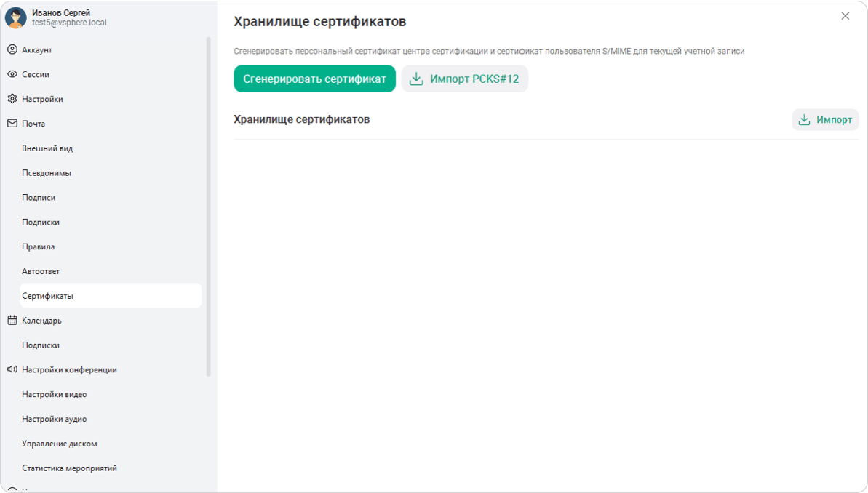Image resolution: width=868 pixels, height=493 pixels.
Task: Open Управление диском
Action: (59, 444)
